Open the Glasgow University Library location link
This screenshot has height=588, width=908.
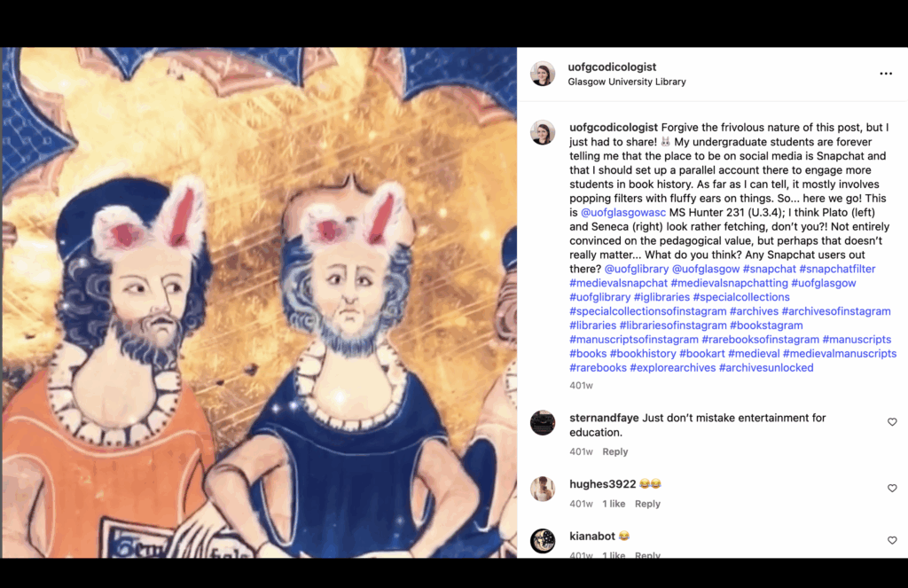[627, 82]
